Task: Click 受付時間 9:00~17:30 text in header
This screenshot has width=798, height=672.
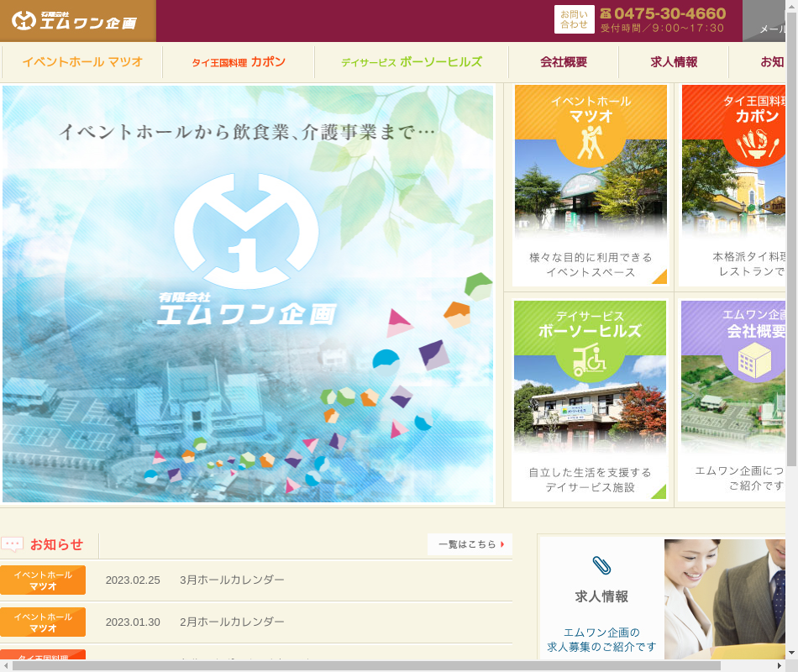Action: (662, 29)
